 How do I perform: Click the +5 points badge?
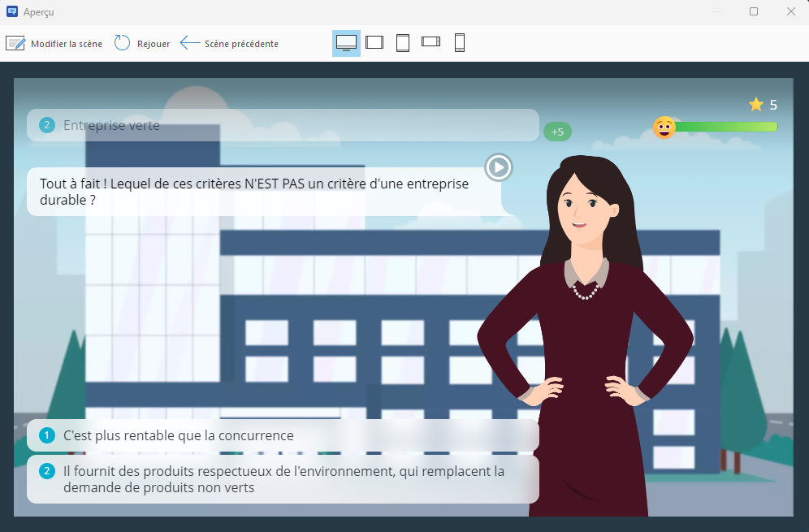tap(557, 131)
